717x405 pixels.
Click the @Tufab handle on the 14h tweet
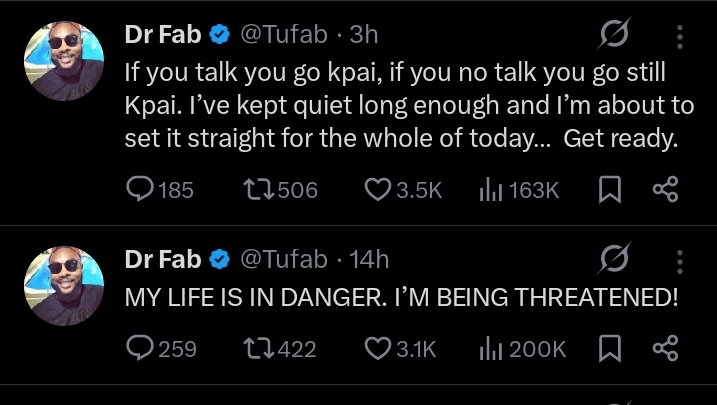tap(283, 259)
